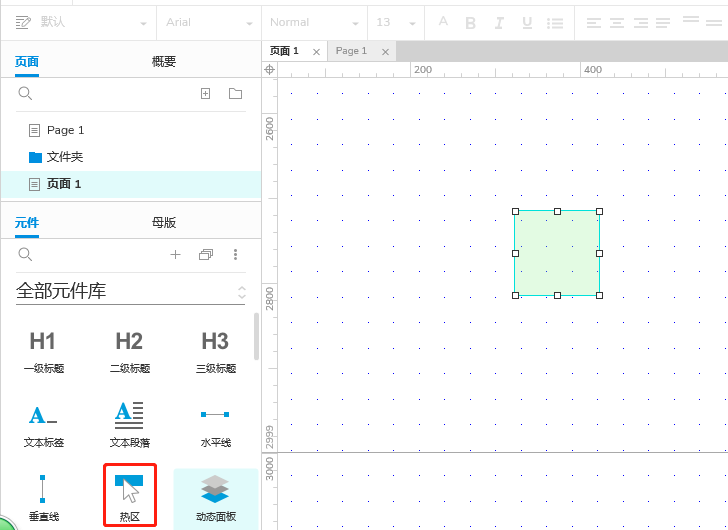Align text right
This screenshot has width=728, height=530.
tap(641, 23)
